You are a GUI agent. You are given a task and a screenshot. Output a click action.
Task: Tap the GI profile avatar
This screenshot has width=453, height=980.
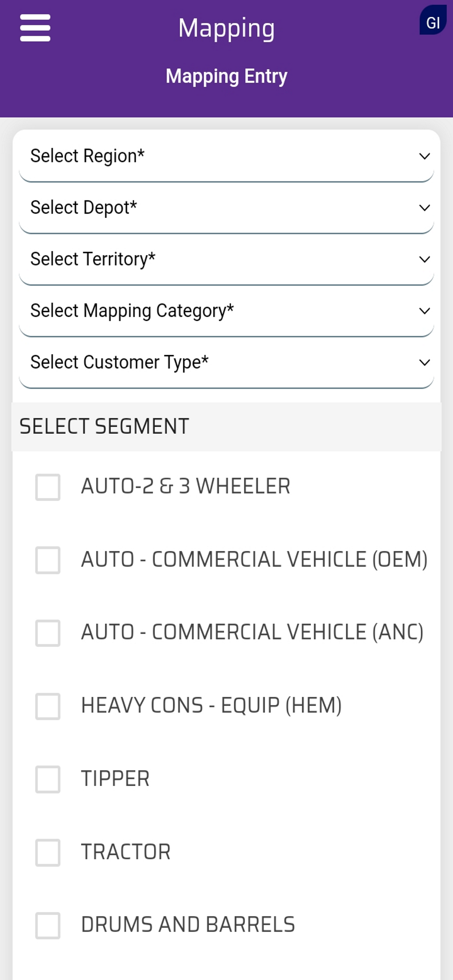tap(433, 20)
